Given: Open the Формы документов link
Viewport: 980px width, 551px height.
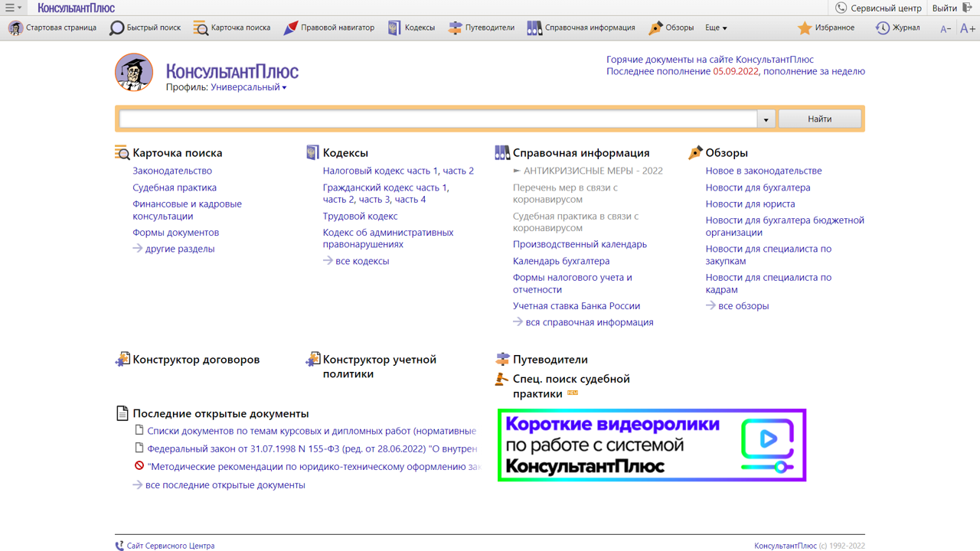Looking at the screenshot, I should [175, 232].
